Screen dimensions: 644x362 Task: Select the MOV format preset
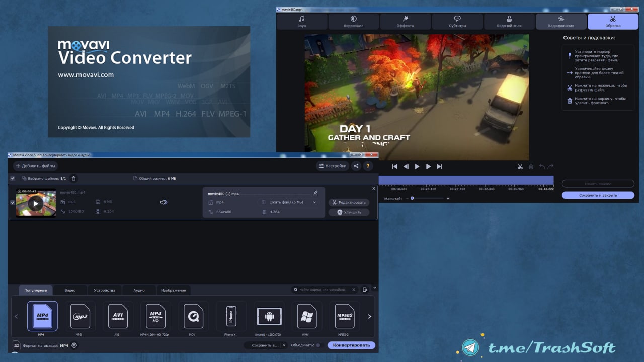pos(193,316)
